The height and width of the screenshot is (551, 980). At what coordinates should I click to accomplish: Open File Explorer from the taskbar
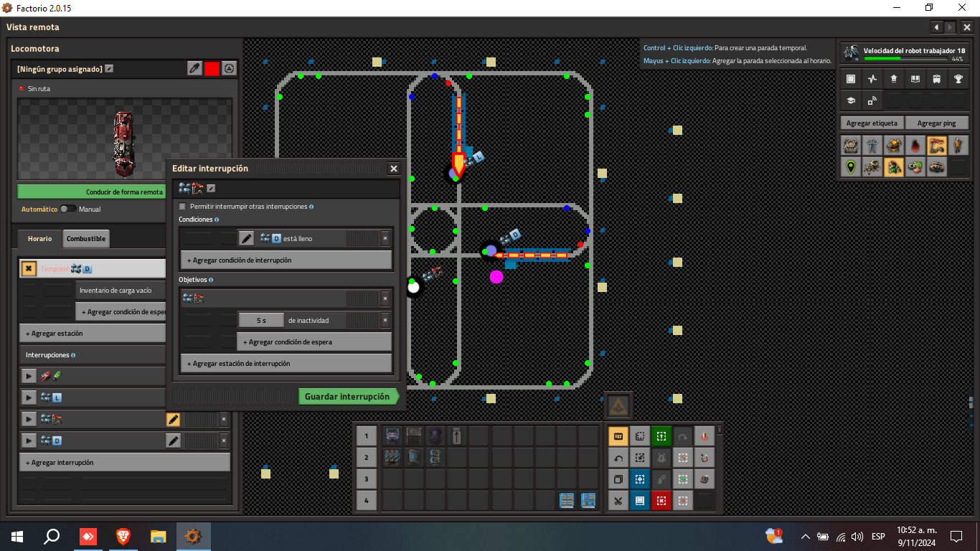coord(158,536)
